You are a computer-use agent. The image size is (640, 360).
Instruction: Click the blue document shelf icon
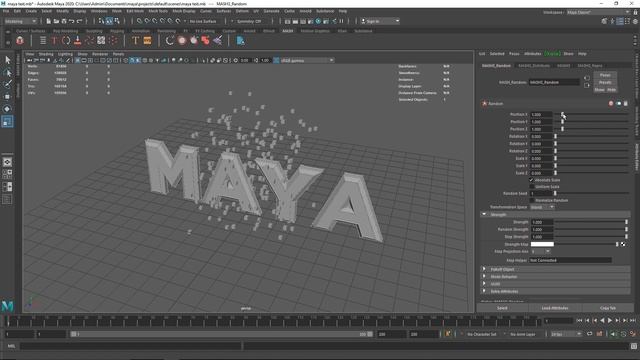(240, 40)
